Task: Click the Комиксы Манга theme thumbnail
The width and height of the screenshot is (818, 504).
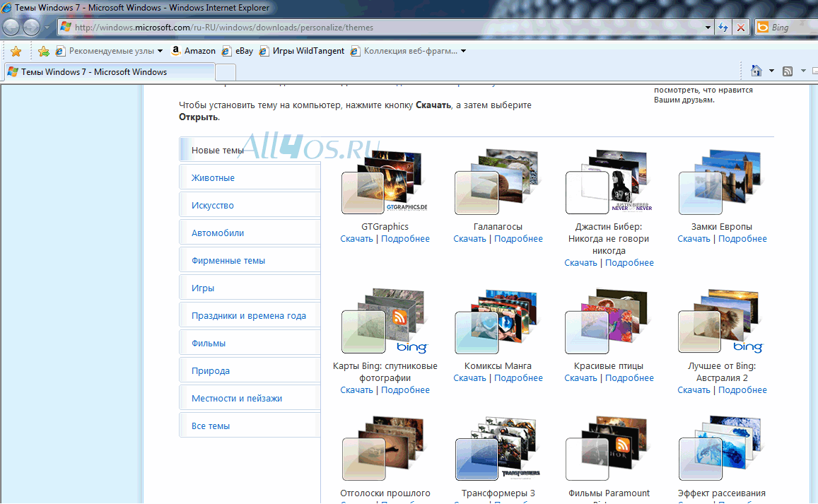Action: (x=498, y=321)
